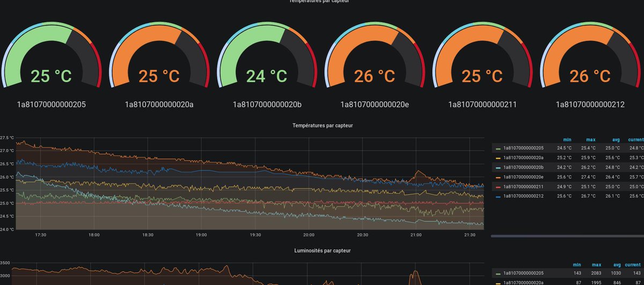Sort luminosity legend by min column
This screenshot has height=285, width=644.
577,265
